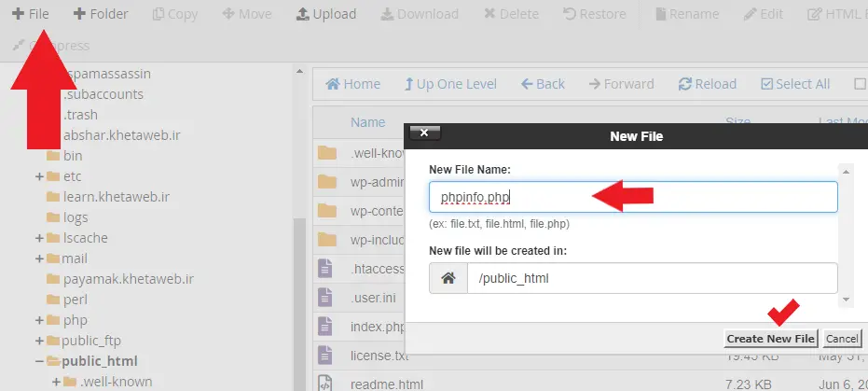
Task: Open the Upload tool
Action: tap(326, 14)
